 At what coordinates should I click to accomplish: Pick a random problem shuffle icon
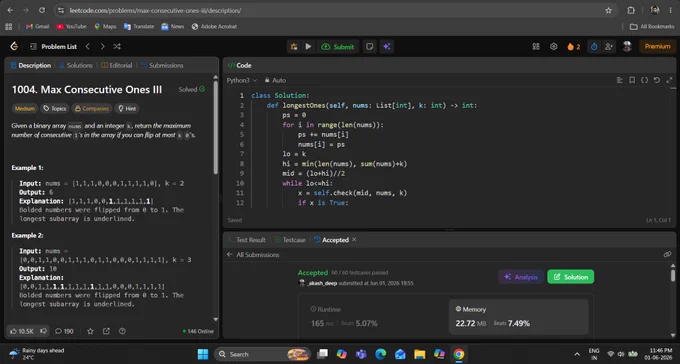pyautogui.click(x=117, y=46)
